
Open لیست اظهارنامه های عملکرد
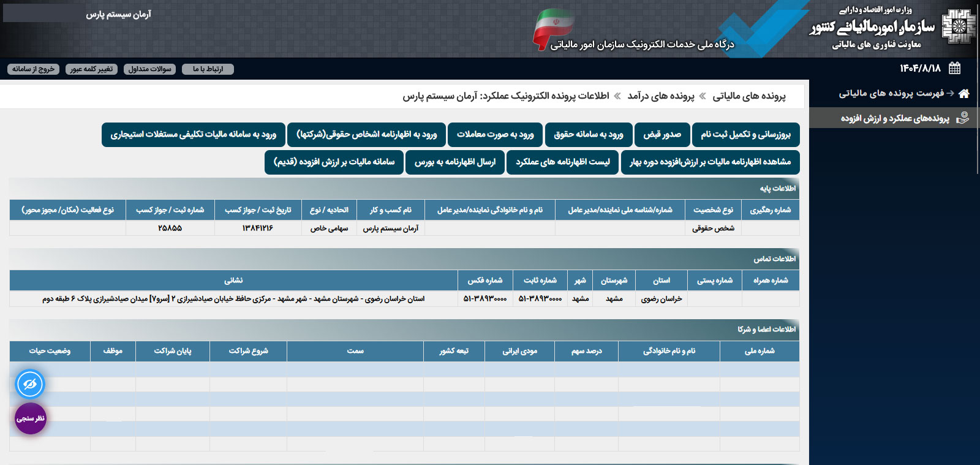point(562,162)
